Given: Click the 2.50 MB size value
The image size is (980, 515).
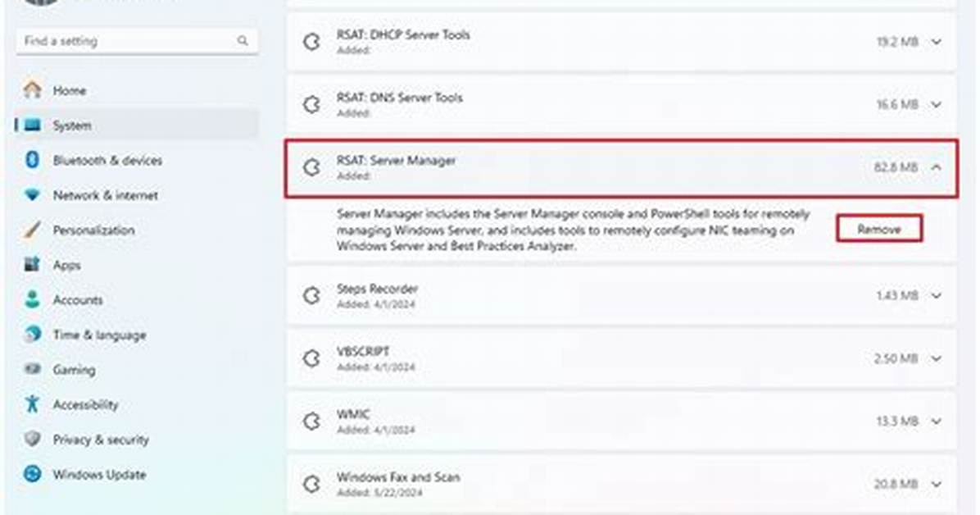Looking at the screenshot, I should coord(896,358).
